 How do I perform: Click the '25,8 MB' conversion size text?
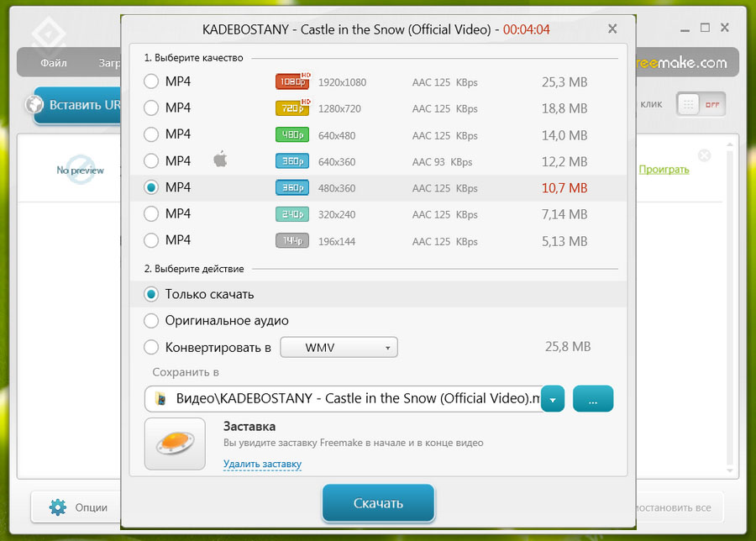pyautogui.click(x=568, y=347)
